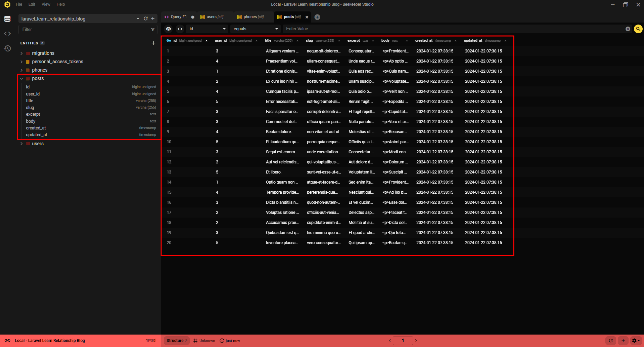
Task: Toggle raw filter code mode button
Action: 180,29
